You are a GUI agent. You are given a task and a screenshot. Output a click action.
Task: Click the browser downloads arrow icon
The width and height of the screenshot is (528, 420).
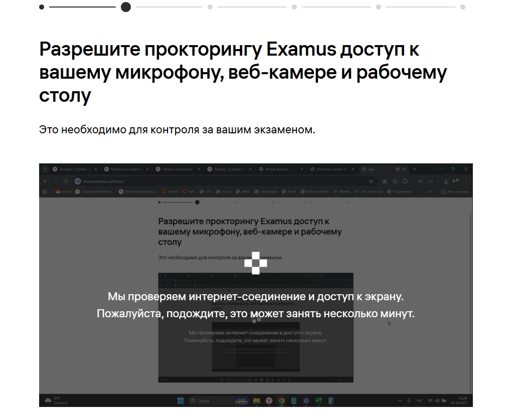click(x=446, y=181)
